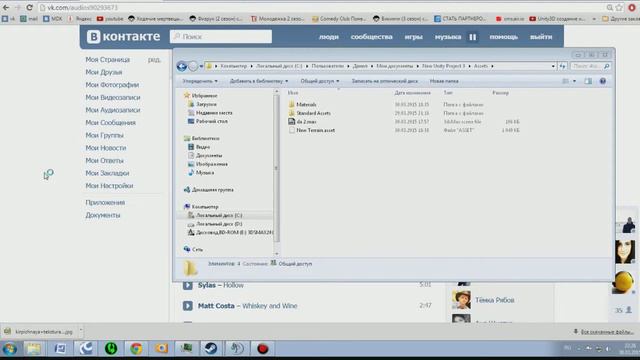640x360 pixels.
Task: Click the refresh button next to address bar
Action: coord(562,66)
